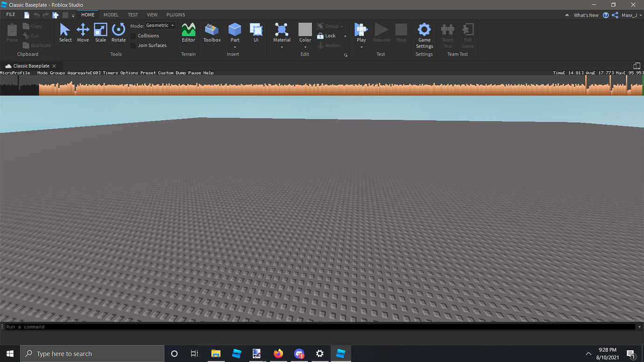The image size is (644, 362).
Task: Open What's New
Action: [x=586, y=14]
